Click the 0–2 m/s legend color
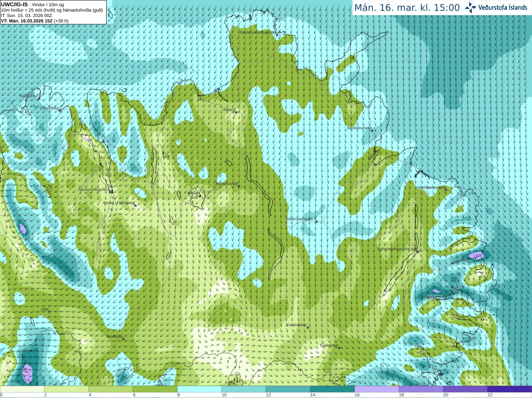The image size is (532, 398). pos(22,389)
